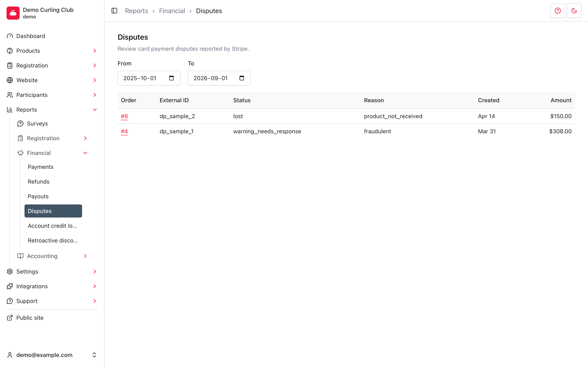
Task: Click the Products box icon
Action: (10, 51)
